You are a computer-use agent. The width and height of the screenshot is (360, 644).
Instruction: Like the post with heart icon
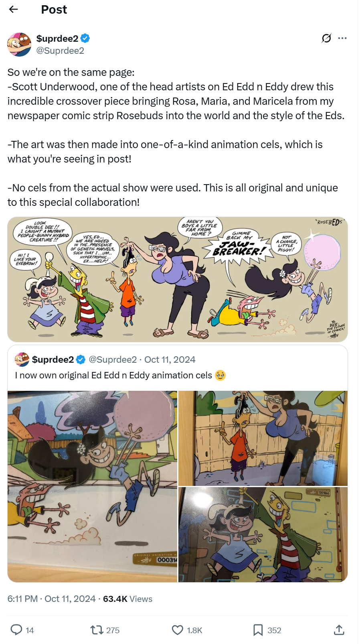[x=178, y=630]
